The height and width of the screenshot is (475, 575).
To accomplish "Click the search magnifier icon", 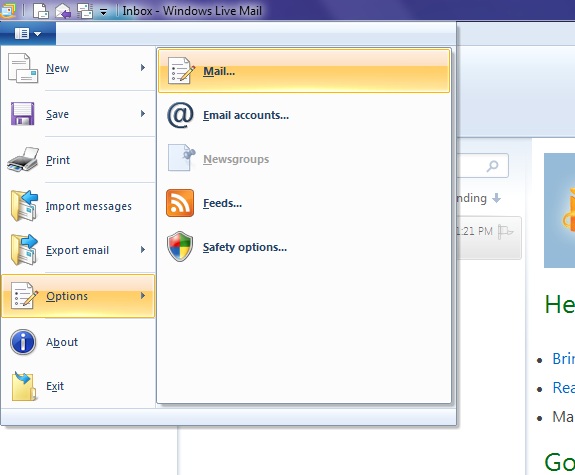I will (x=492, y=166).
